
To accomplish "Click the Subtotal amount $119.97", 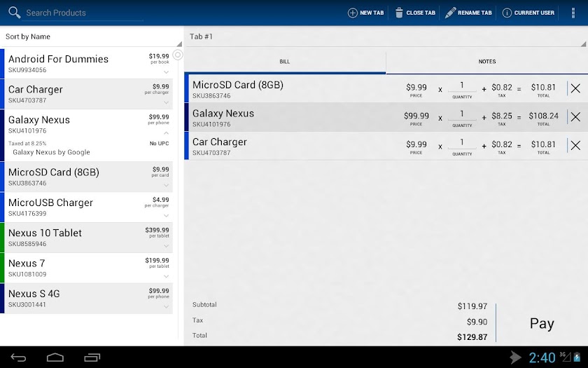I will (x=472, y=306).
